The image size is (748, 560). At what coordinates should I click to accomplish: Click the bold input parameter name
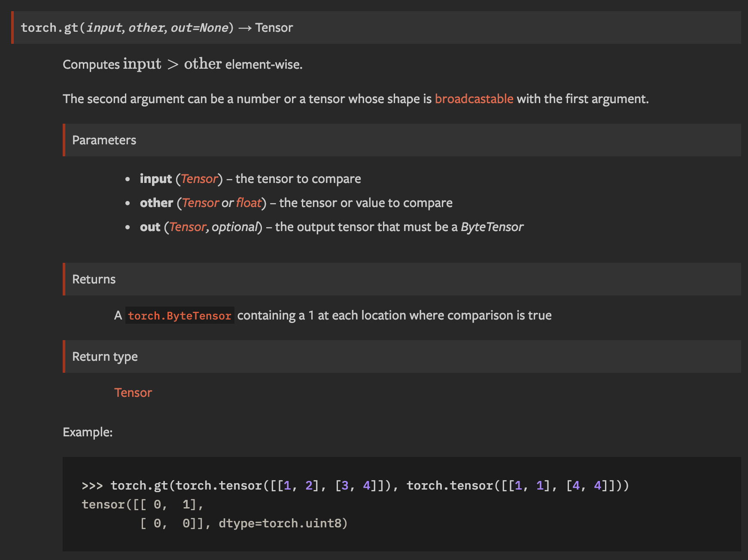(156, 179)
